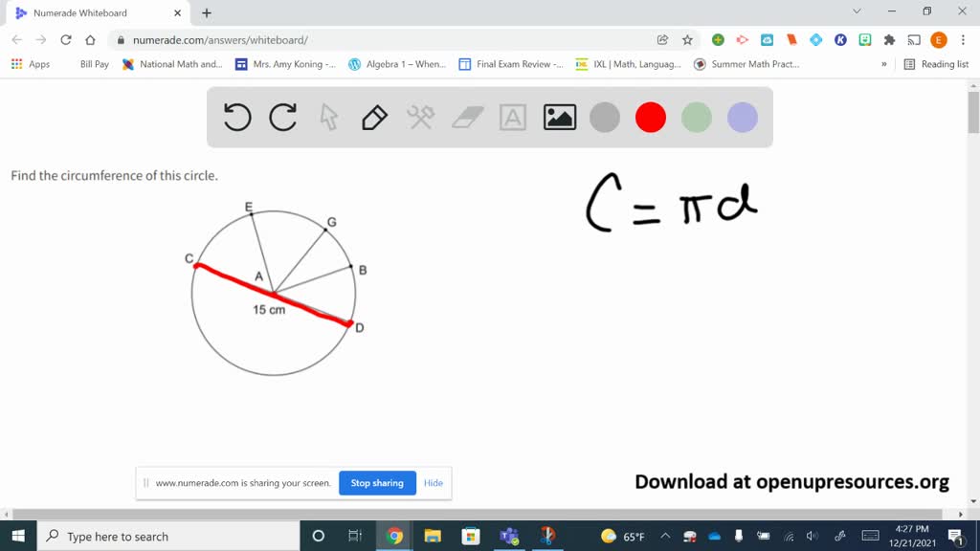Screen dimensions: 980x551
Task: Select the red pen color
Action: [650, 117]
